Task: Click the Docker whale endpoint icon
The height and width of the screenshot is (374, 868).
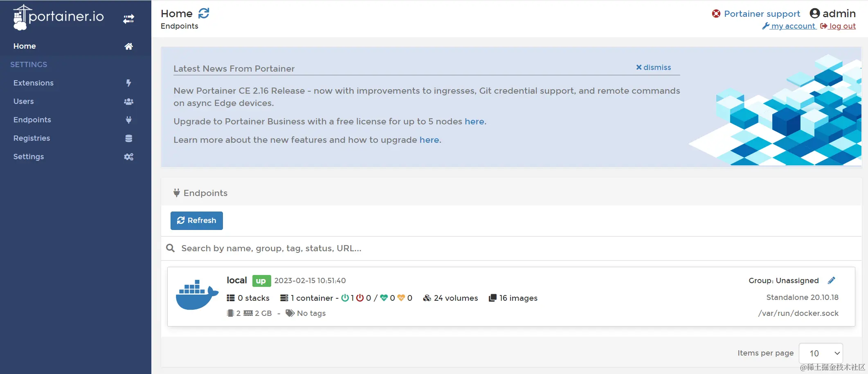Action: [197, 295]
